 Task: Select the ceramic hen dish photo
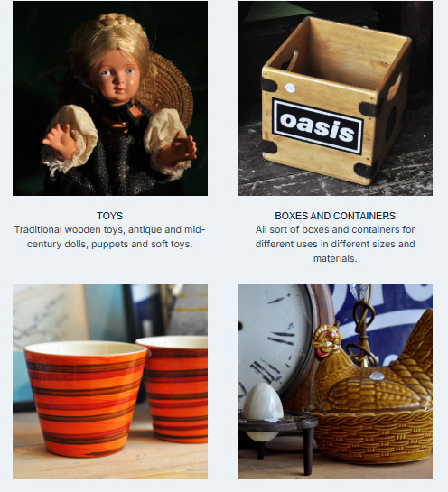tap(335, 382)
